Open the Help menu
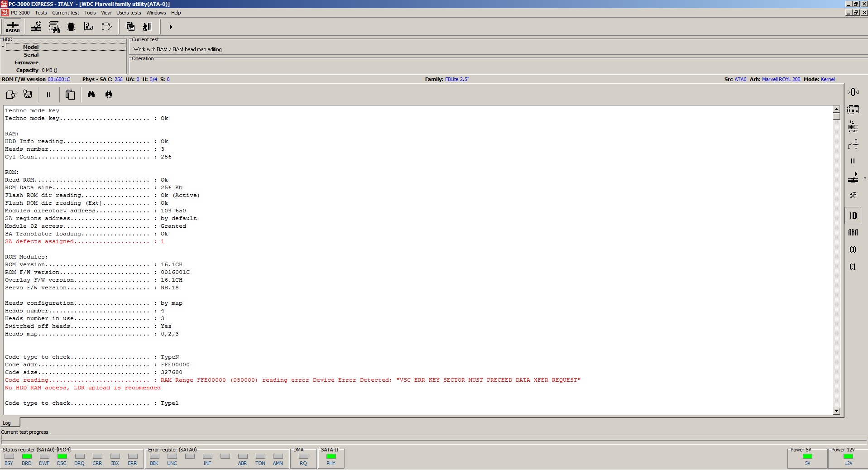This screenshot has height=470, width=868. [x=176, y=13]
